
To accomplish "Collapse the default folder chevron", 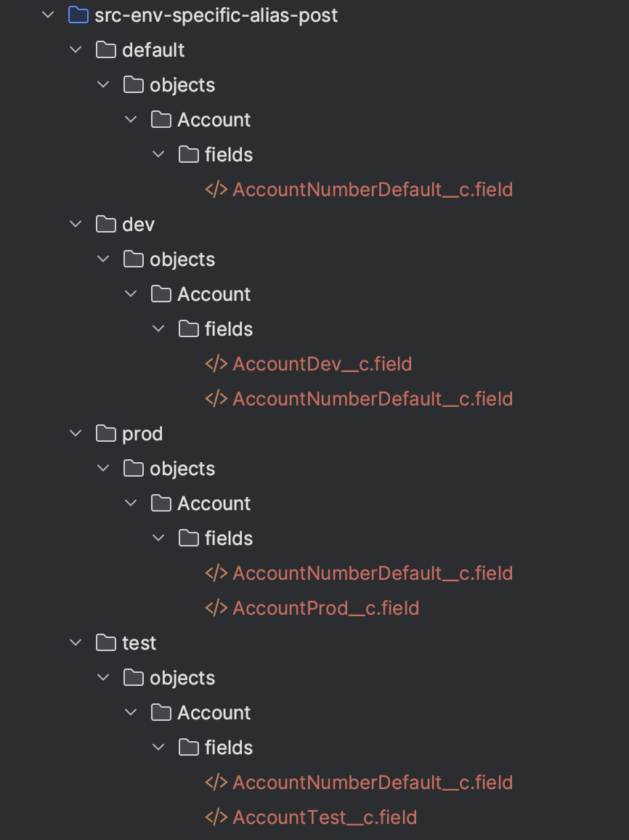I will [x=76, y=50].
